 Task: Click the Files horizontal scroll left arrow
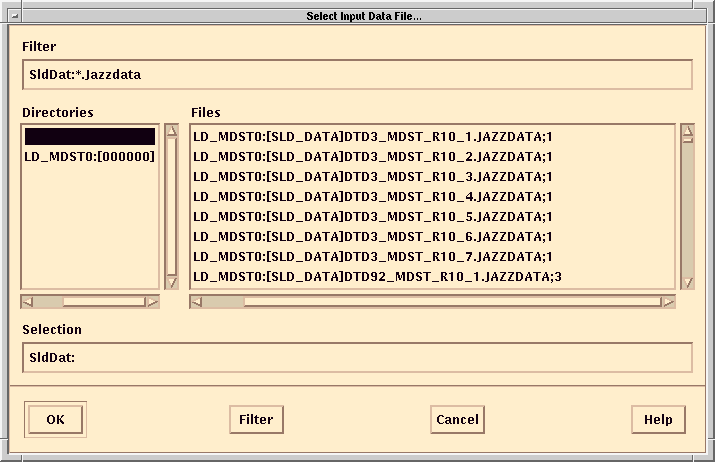point(196,301)
